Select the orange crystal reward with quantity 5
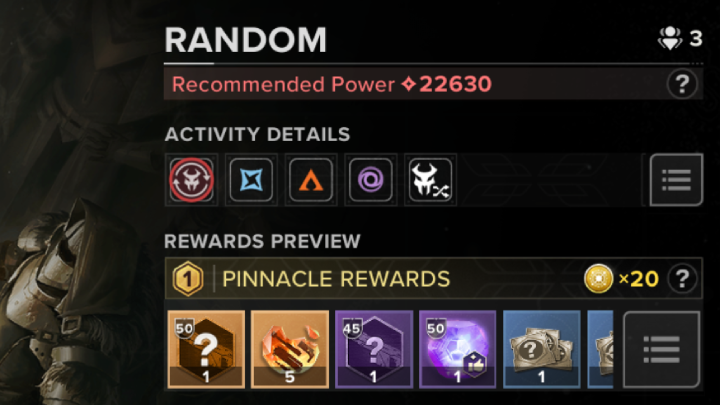 [x=290, y=349]
